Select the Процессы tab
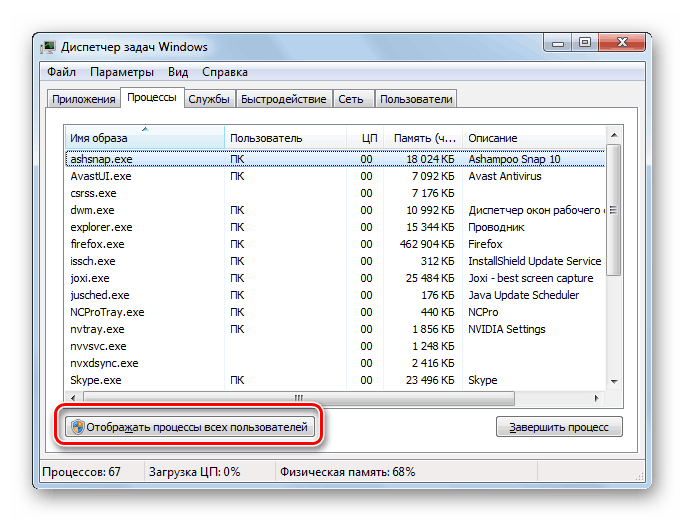This screenshot has width=685, height=522. pos(152,97)
